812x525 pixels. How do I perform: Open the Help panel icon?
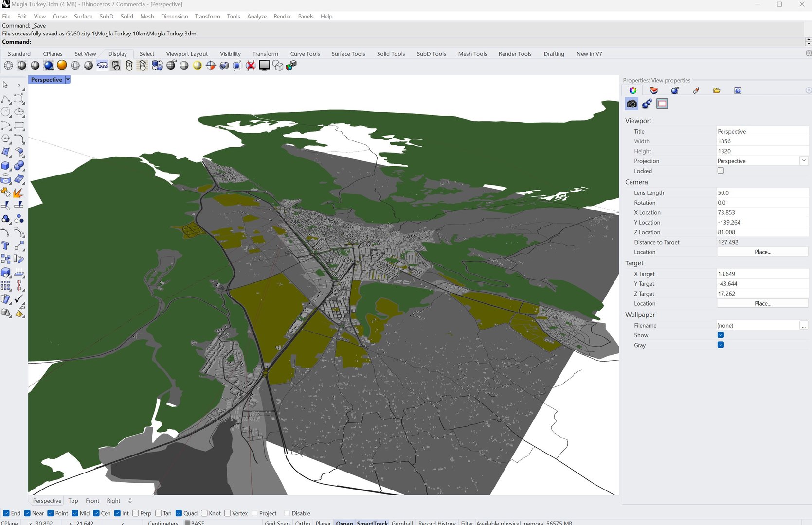pos(738,90)
